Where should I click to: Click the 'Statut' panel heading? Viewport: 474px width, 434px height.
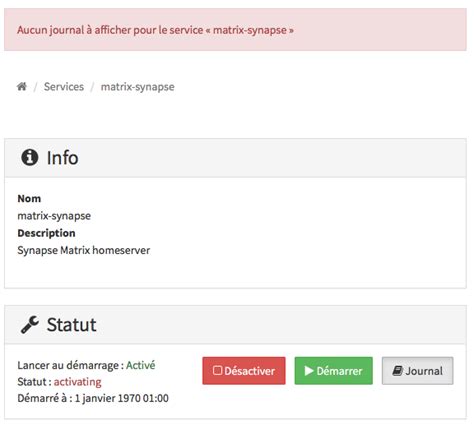coord(72,325)
